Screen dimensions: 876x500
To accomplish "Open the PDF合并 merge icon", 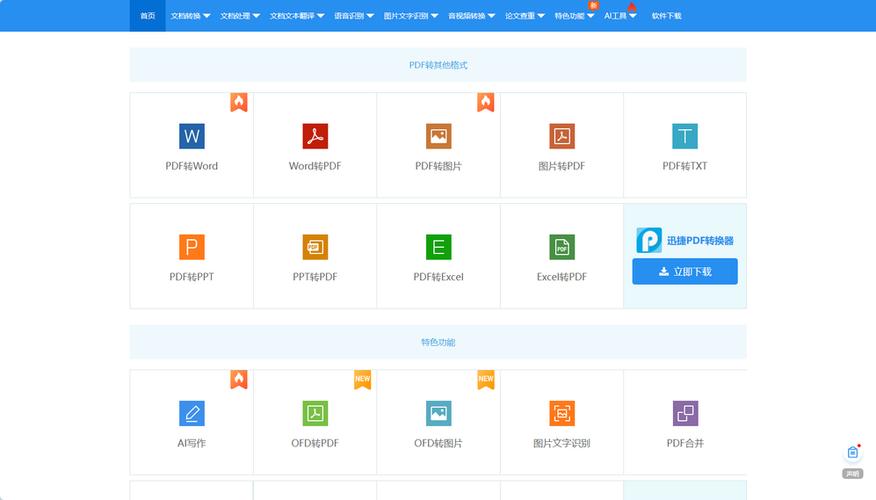I will point(685,413).
